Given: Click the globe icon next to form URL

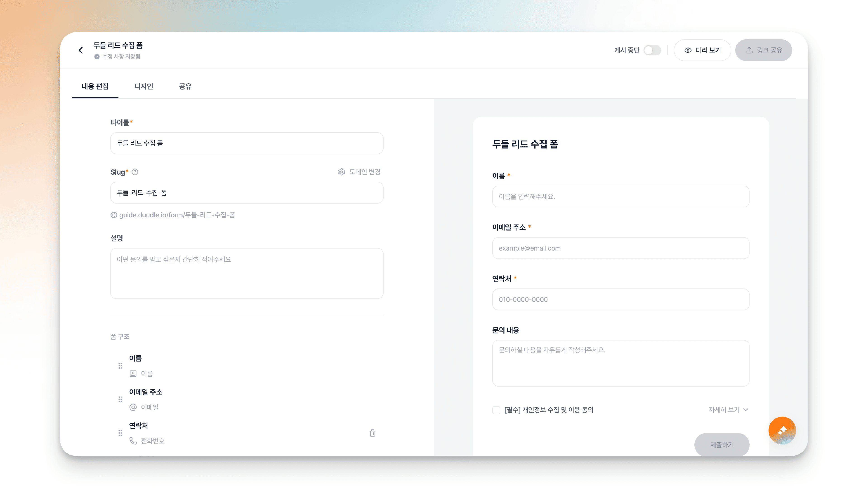Looking at the screenshot, I should coord(114,215).
